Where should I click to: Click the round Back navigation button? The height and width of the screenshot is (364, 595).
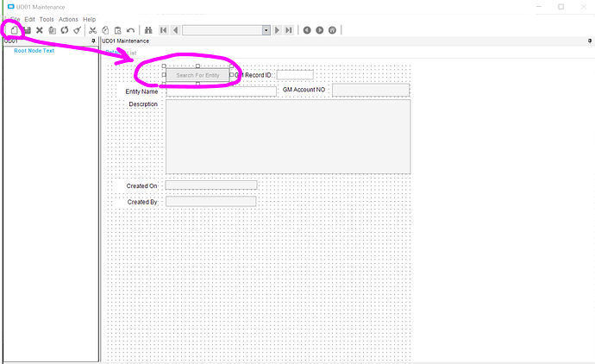(307, 30)
